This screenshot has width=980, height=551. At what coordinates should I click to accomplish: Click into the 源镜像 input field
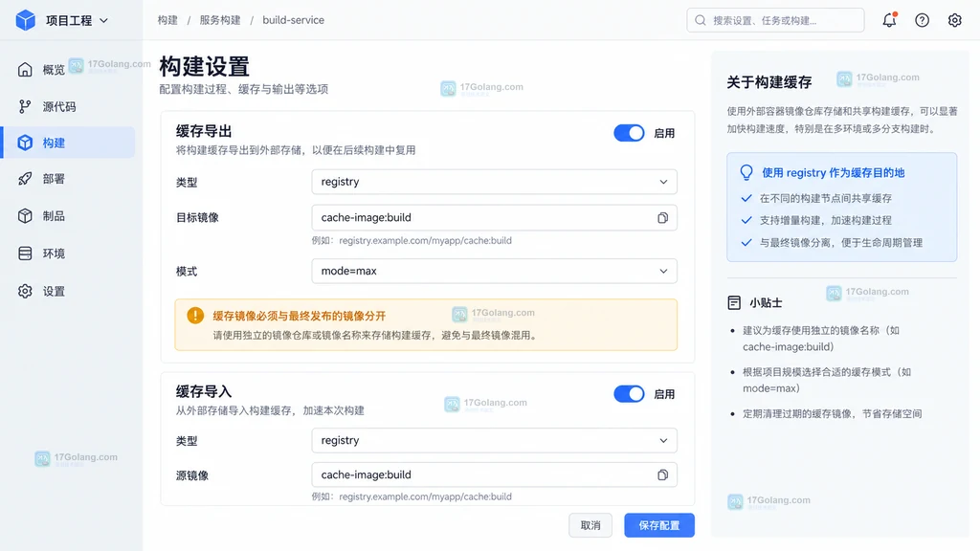point(495,474)
